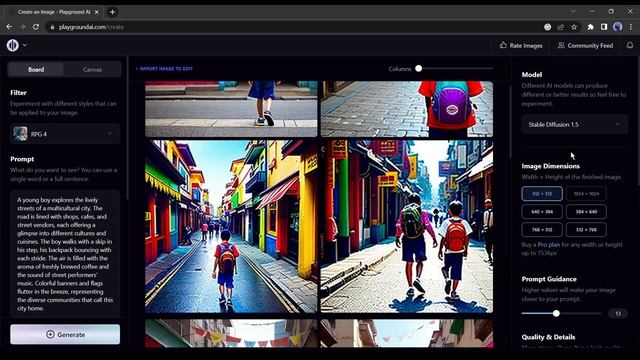Click the Google lens icon in address bar
The width and height of the screenshot is (640, 360).
[x=547, y=27]
